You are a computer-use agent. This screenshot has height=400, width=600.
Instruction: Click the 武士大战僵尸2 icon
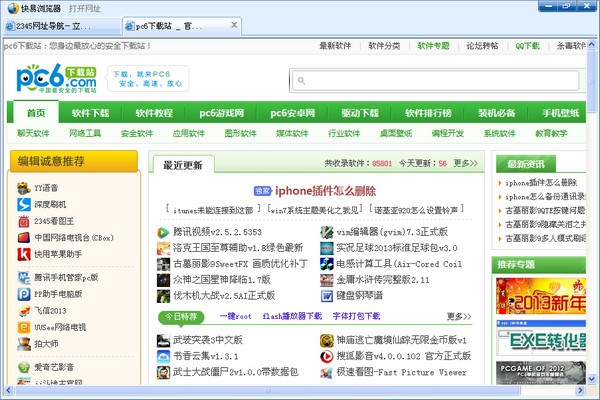pos(163,372)
